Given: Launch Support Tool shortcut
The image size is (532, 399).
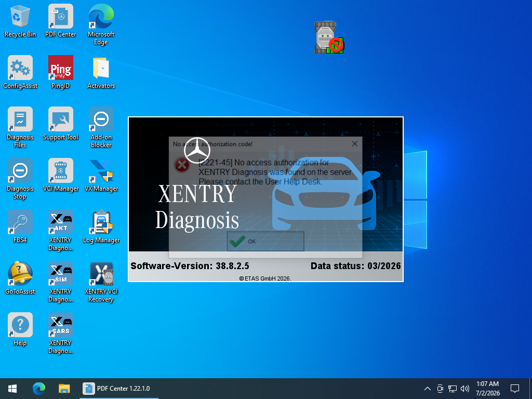Looking at the screenshot, I should click(60, 124).
